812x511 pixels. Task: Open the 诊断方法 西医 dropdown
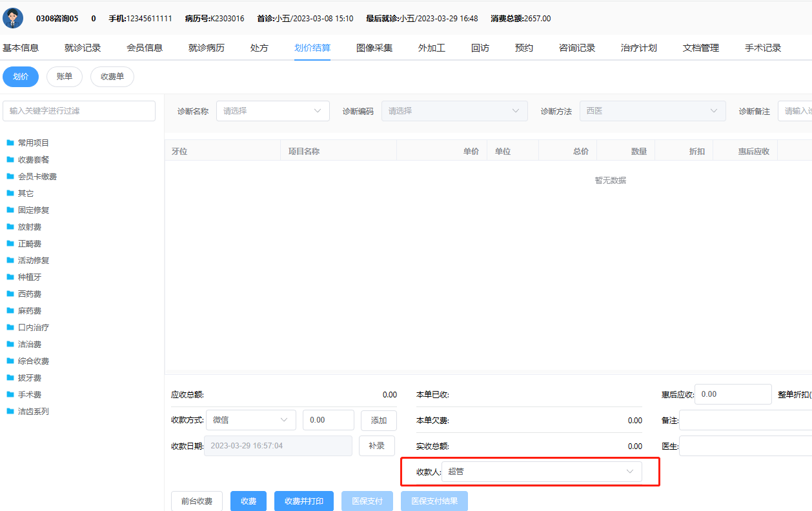click(x=653, y=111)
